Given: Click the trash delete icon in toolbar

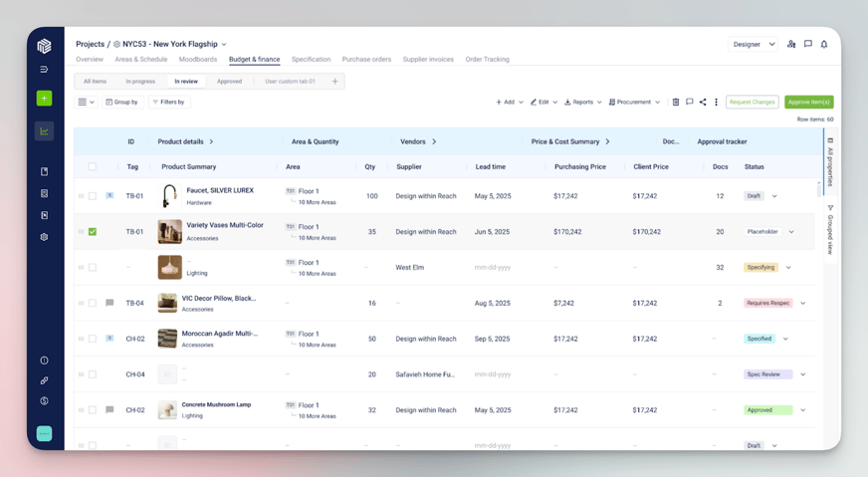Looking at the screenshot, I should pyautogui.click(x=676, y=102).
